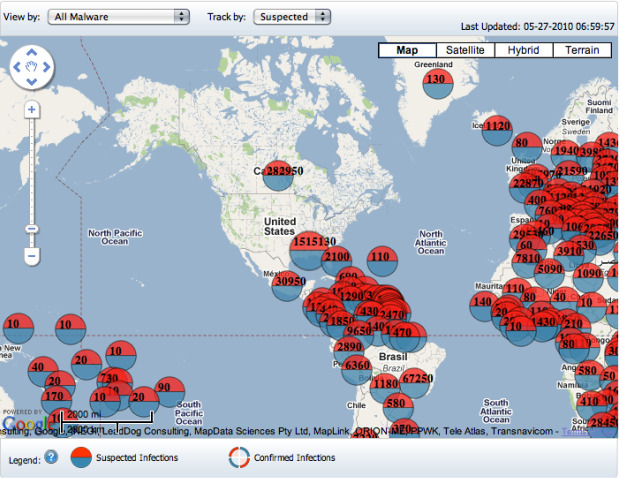Screen dimensions: 620x479
Task: Switch to the Terrain map view
Action: click(581, 50)
